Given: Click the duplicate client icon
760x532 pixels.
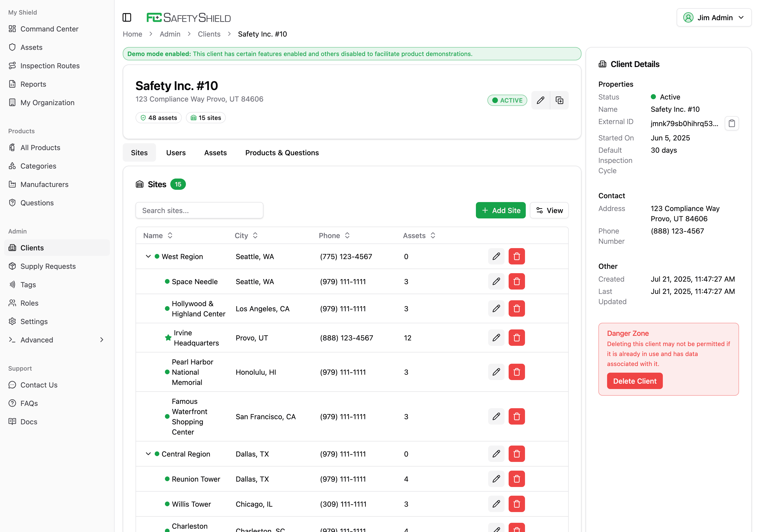Looking at the screenshot, I should point(560,100).
